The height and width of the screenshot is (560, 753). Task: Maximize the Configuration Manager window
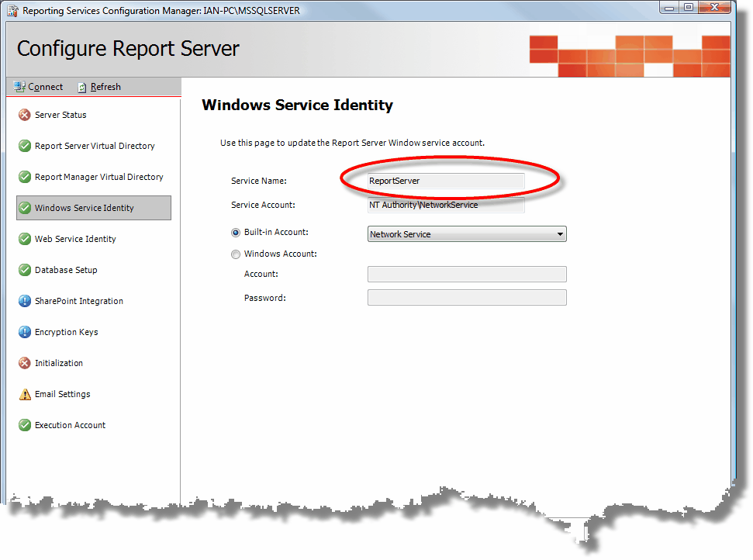click(x=688, y=7)
